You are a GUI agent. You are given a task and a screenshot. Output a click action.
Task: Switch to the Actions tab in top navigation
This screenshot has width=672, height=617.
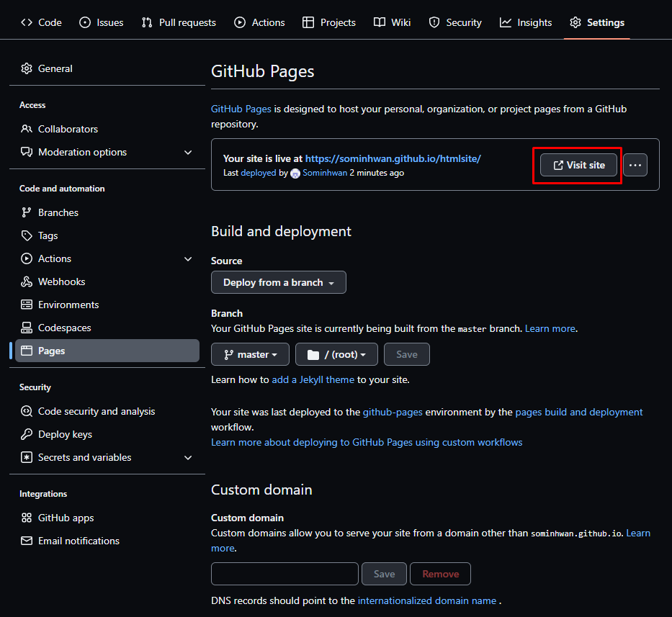click(x=259, y=22)
